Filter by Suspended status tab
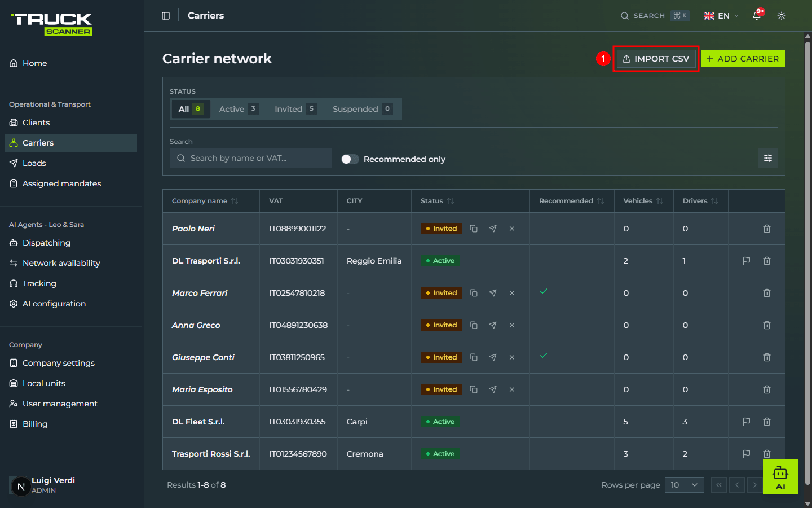812x508 pixels. (363, 109)
